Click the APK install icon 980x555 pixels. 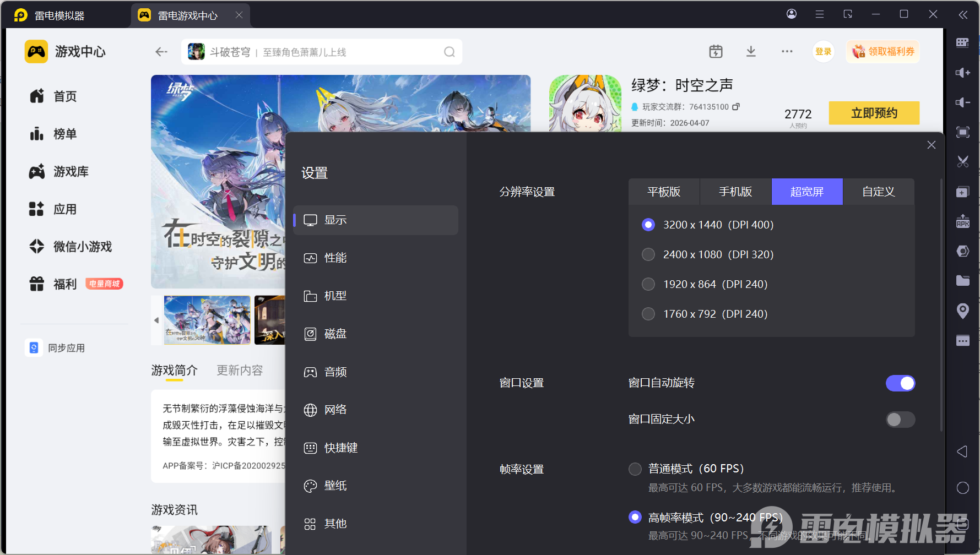pyautogui.click(x=962, y=221)
